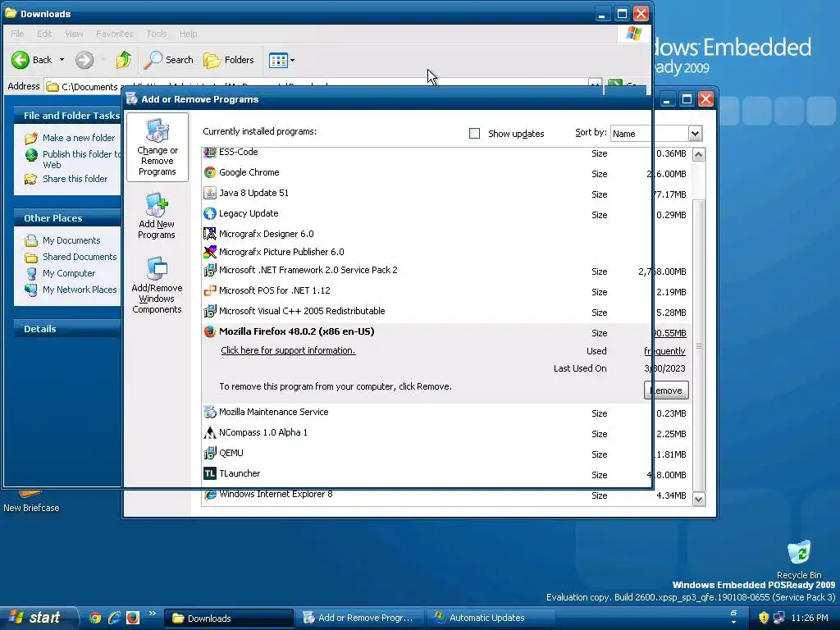
Task: Open Add/Remove Windows Components
Action: [x=157, y=285]
